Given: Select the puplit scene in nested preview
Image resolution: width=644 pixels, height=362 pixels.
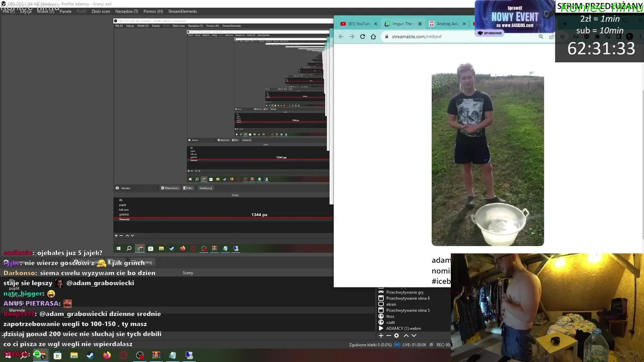Looking at the screenshot, I should [122, 205].
